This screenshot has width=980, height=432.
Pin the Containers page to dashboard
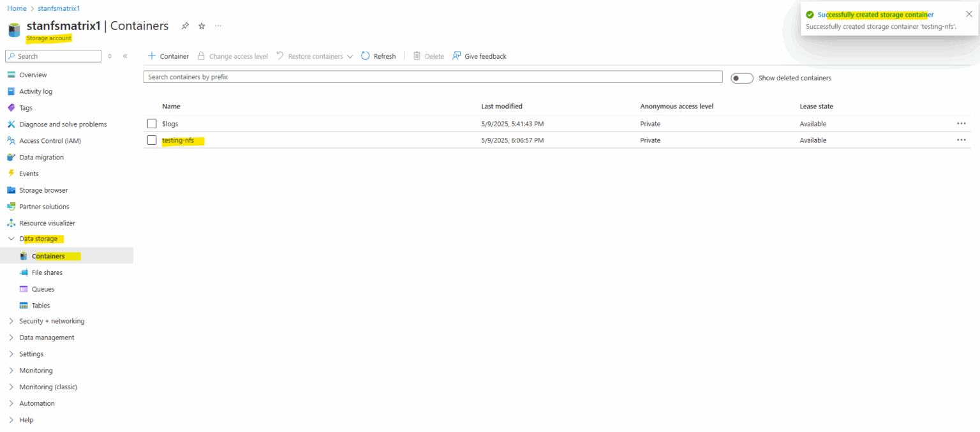(184, 26)
